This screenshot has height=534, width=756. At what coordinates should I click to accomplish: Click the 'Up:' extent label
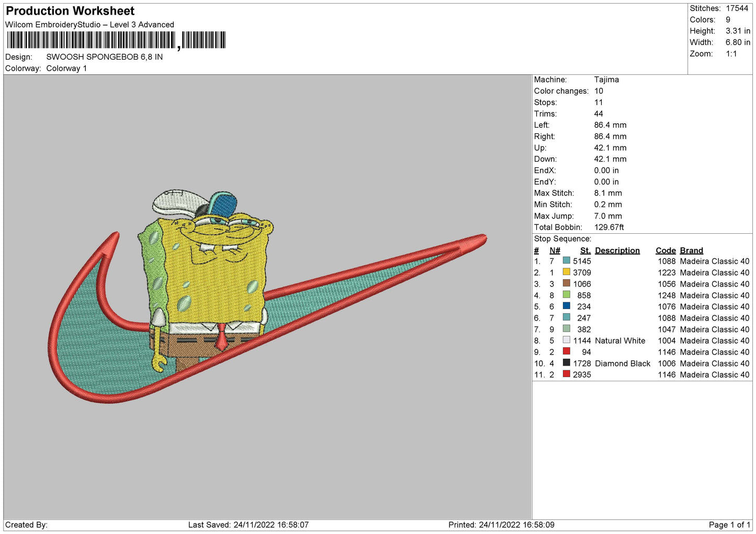click(540, 148)
